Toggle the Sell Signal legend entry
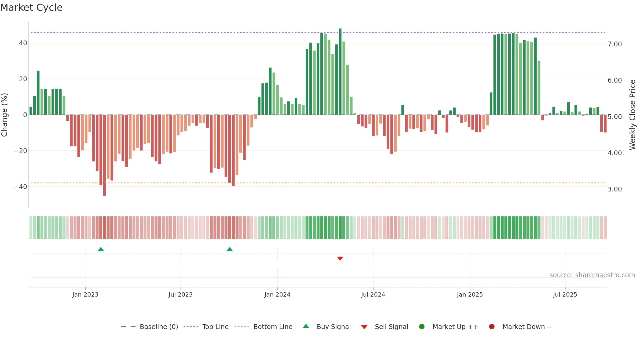This screenshot has width=644, height=362. coord(385,327)
